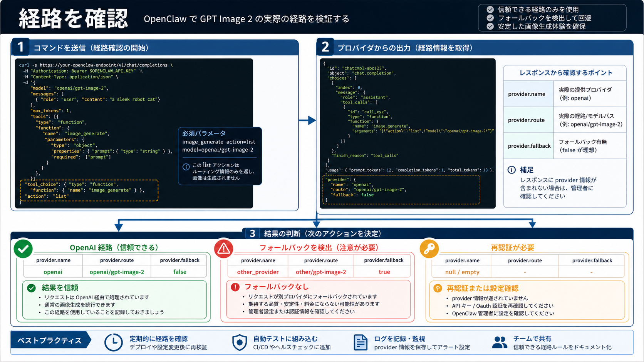
Task: Click the text model=openai/gpt-image-2 in 必須パラメータ box
Action: 218,150
